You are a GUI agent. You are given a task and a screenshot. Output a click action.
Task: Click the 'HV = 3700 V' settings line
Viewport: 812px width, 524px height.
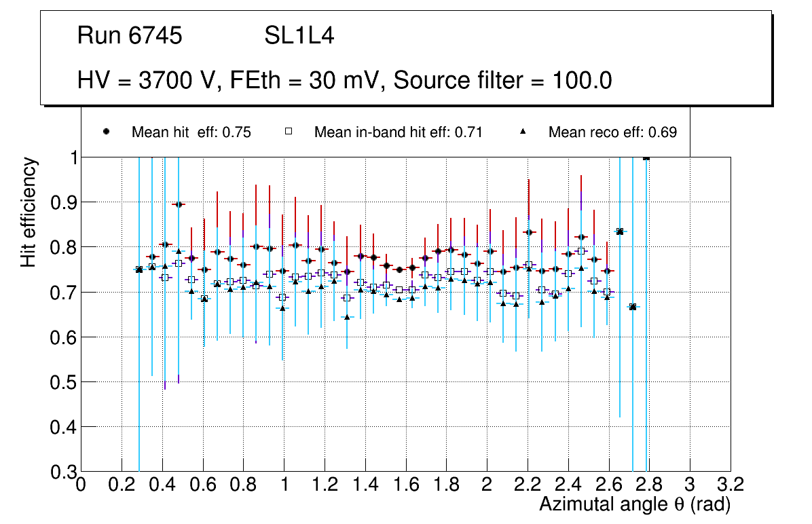[x=345, y=81]
